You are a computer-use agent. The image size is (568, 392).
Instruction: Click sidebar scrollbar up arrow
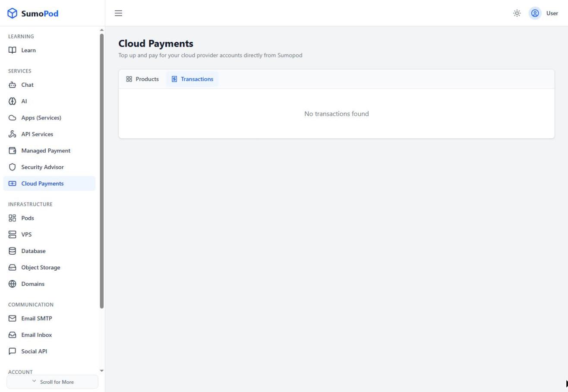click(x=102, y=30)
